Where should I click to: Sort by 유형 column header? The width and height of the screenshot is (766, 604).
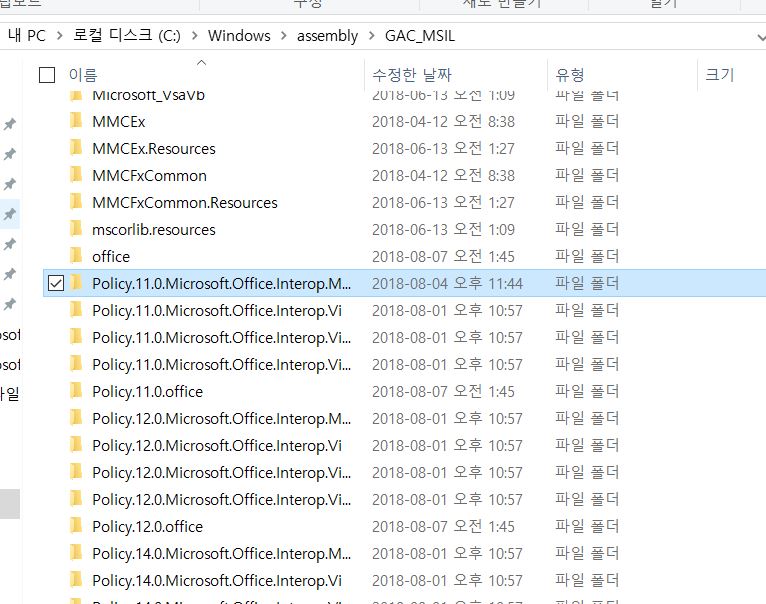coord(570,75)
